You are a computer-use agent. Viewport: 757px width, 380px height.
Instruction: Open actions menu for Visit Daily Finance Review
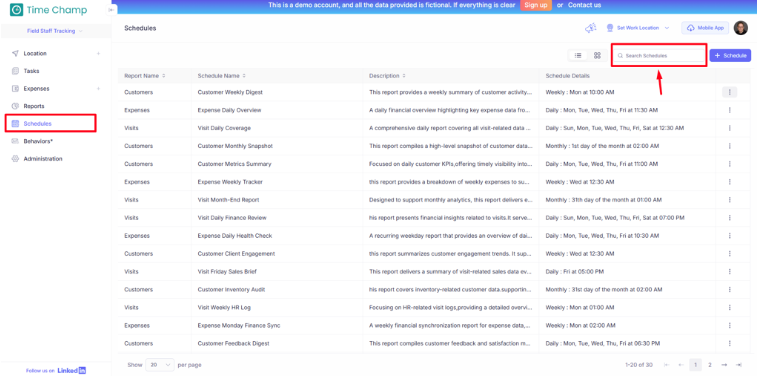click(x=729, y=218)
